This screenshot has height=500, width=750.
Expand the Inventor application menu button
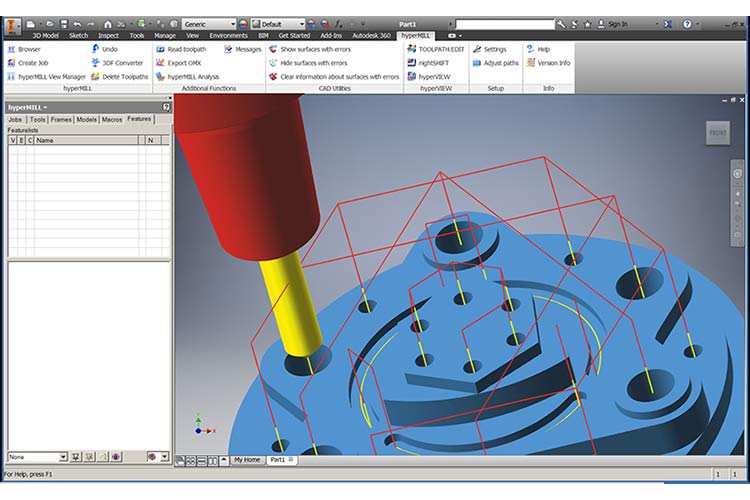click(12, 26)
